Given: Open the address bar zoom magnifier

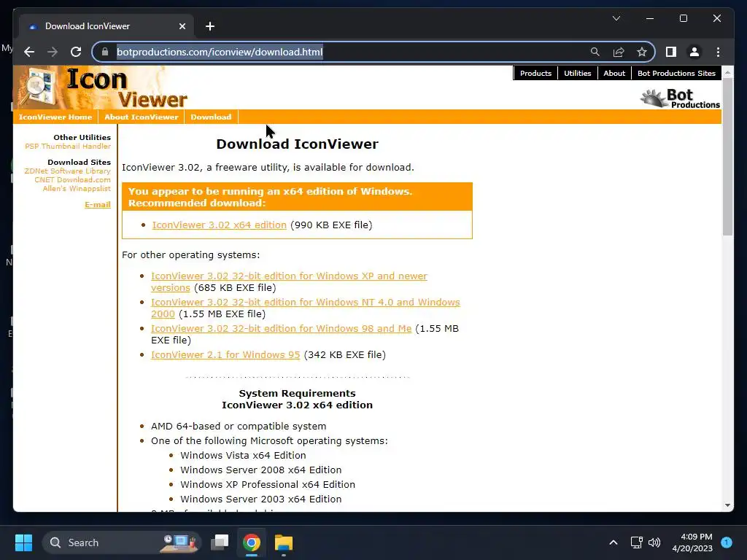Looking at the screenshot, I should pos(595,52).
